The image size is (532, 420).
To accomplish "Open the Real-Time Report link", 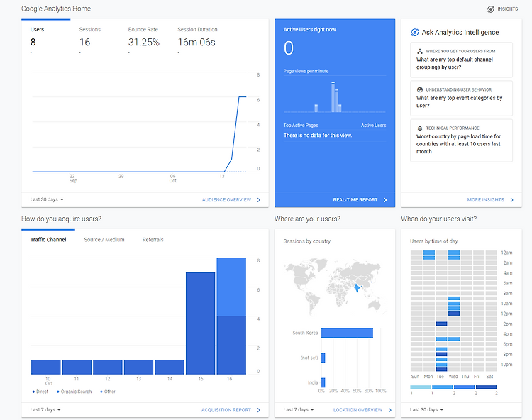I will tap(355, 200).
